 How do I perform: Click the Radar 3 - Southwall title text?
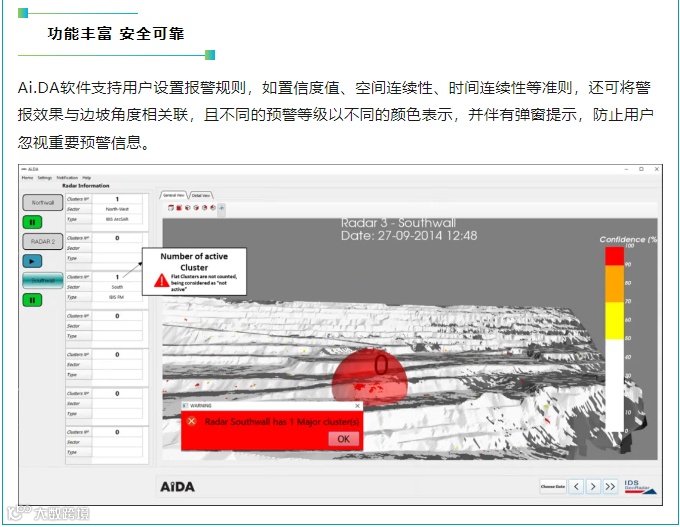tap(398, 223)
